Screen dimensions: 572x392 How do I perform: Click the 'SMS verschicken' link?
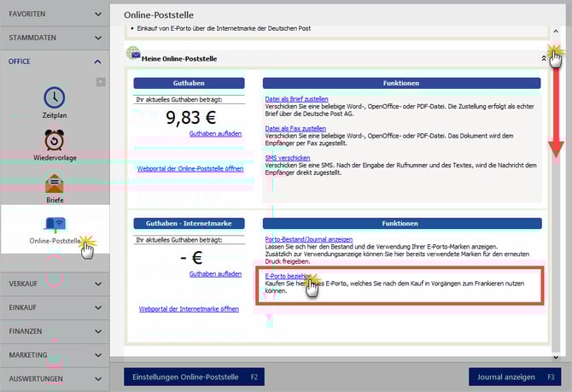point(288,158)
